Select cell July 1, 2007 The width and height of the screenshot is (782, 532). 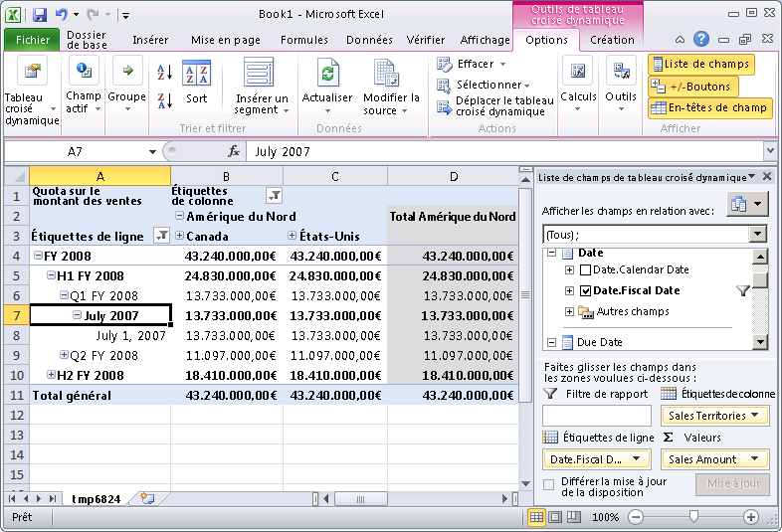(x=99, y=335)
